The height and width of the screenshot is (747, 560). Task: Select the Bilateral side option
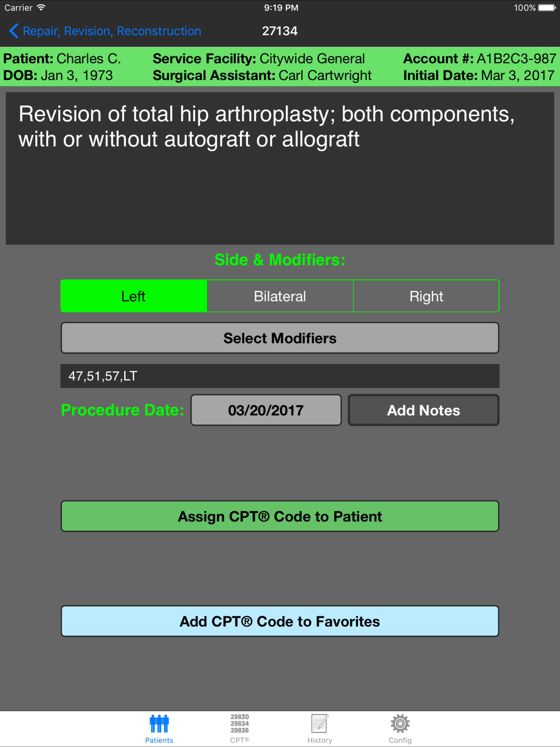tap(280, 296)
